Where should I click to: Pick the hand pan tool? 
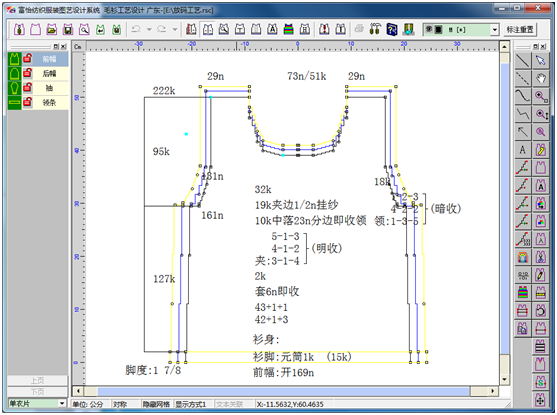[541, 79]
